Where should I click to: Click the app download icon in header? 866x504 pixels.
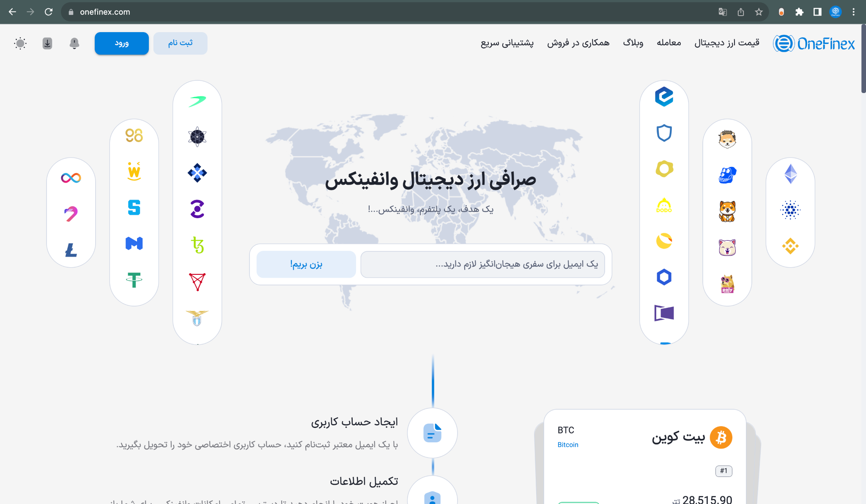[x=47, y=43]
